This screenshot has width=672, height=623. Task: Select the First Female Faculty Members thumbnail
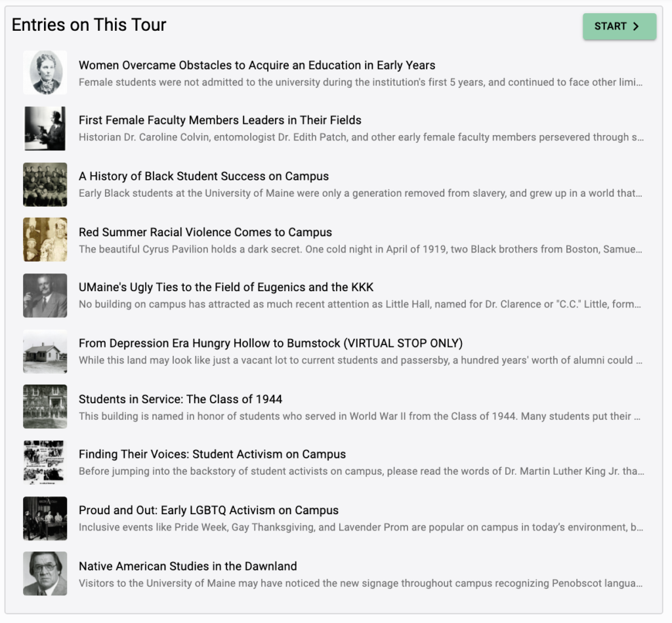[x=45, y=129]
